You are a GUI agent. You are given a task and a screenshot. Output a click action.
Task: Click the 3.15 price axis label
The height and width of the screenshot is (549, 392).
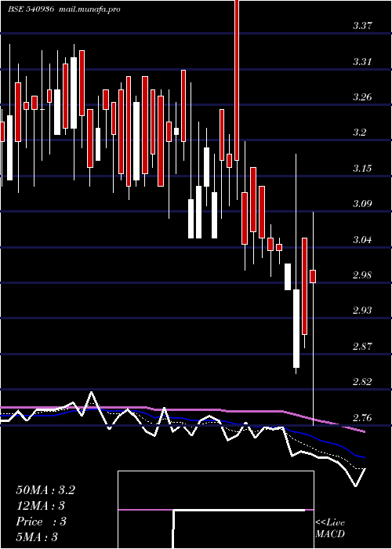362,168
